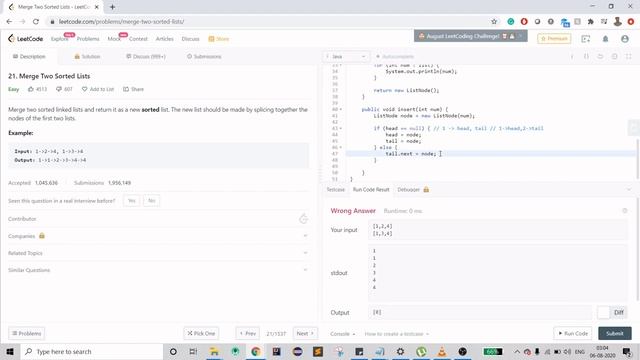The image size is (640, 360).
Task: Open the Problems nav menu
Action: pyautogui.click(x=88, y=39)
